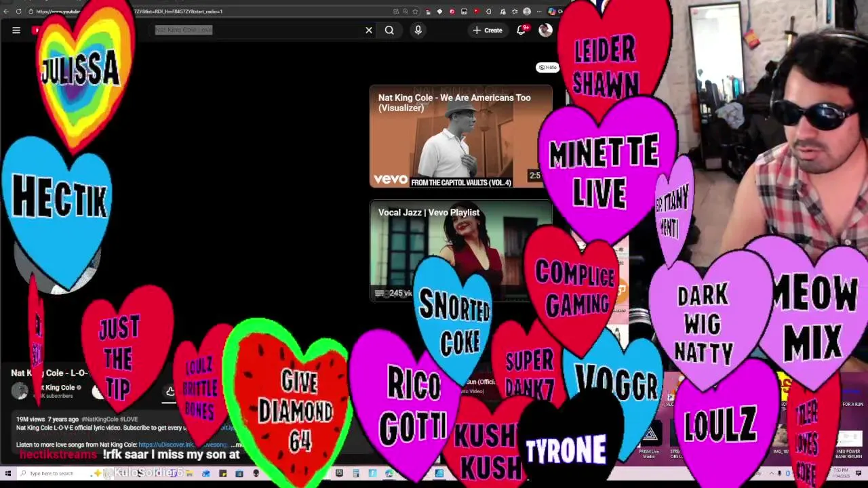Reload the page with browser refresh icon
868x488 pixels.
18,12
